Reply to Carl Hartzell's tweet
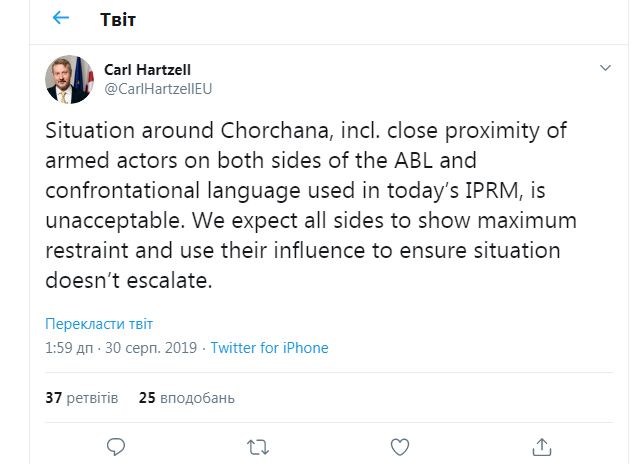Image resolution: width=638 pixels, height=464 pixels. (116, 445)
